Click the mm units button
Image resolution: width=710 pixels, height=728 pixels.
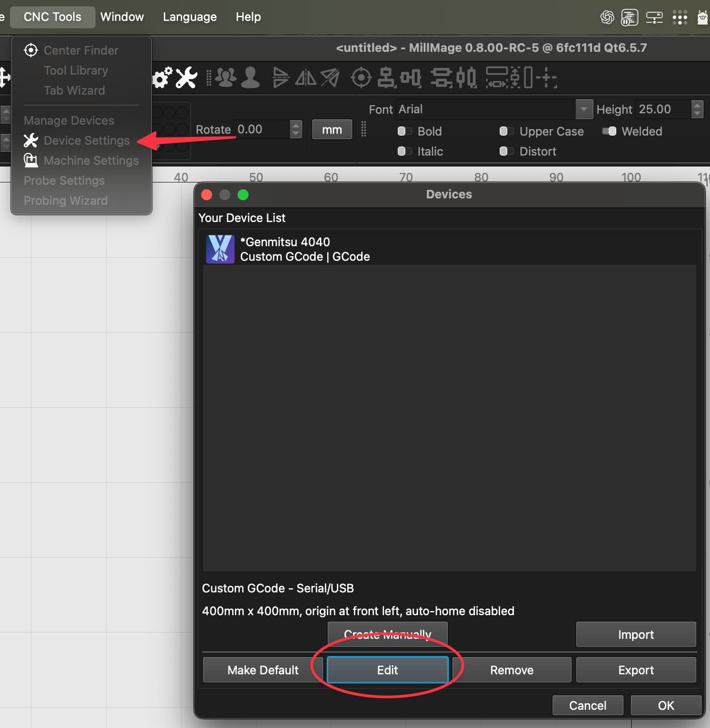332,130
